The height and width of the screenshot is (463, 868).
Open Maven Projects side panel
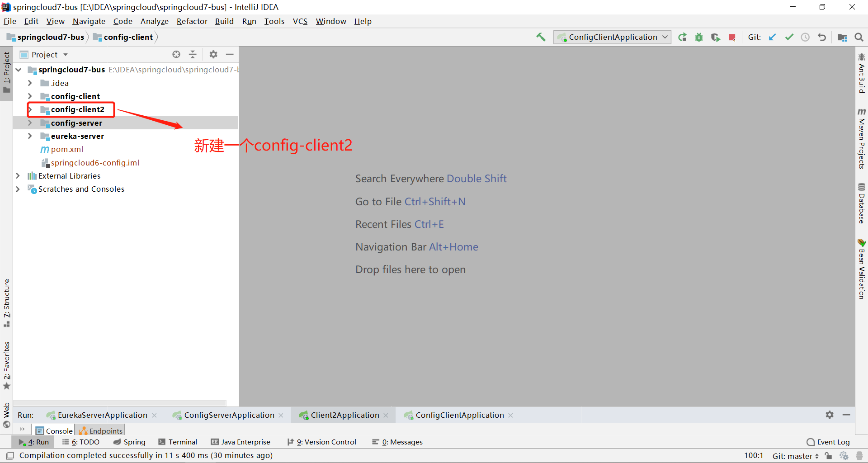pos(862,139)
